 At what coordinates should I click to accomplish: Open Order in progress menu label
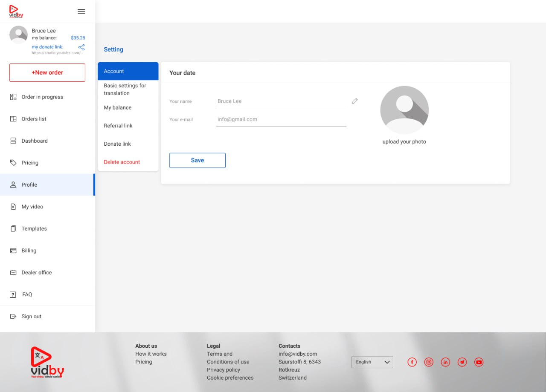pyautogui.click(x=42, y=97)
